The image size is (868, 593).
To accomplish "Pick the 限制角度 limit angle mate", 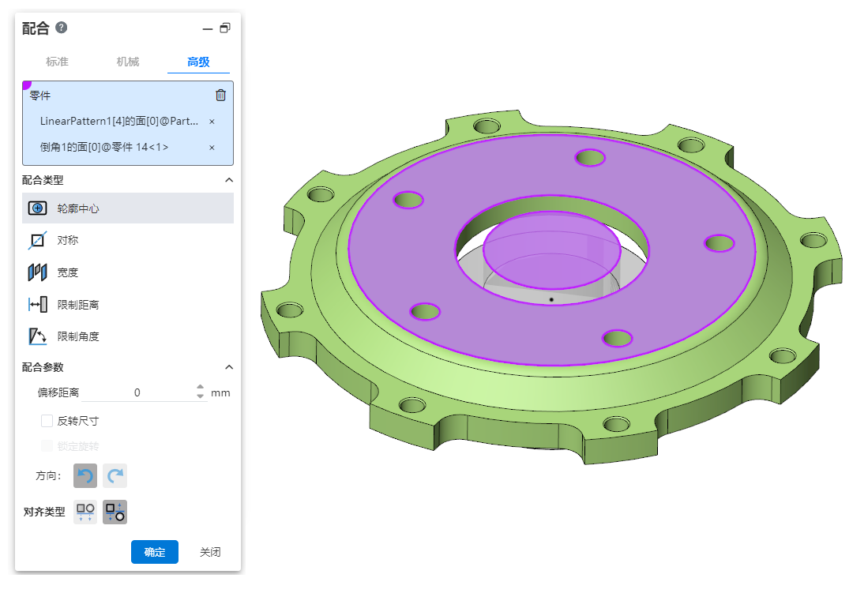I will [x=77, y=336].
